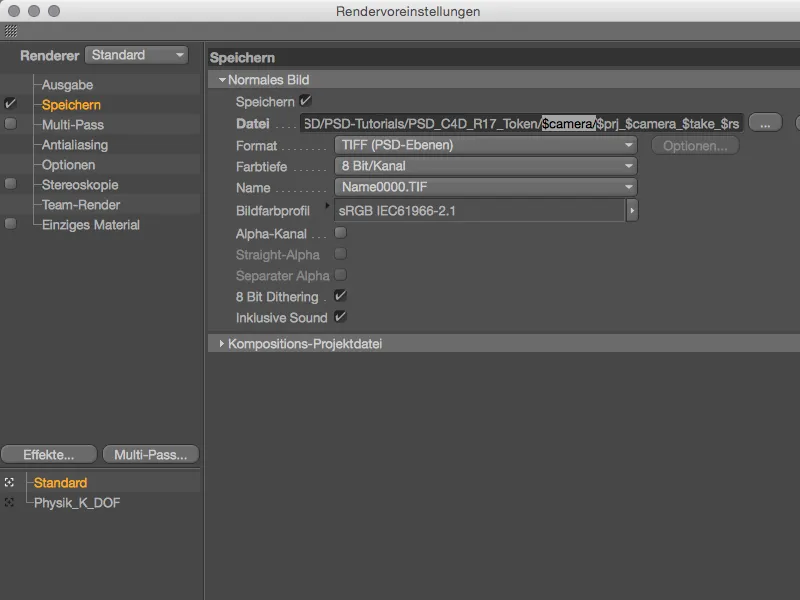Click the Rendervoreinstellungen window title
Viewport: 800px width, 600px height.
point(408,11)
